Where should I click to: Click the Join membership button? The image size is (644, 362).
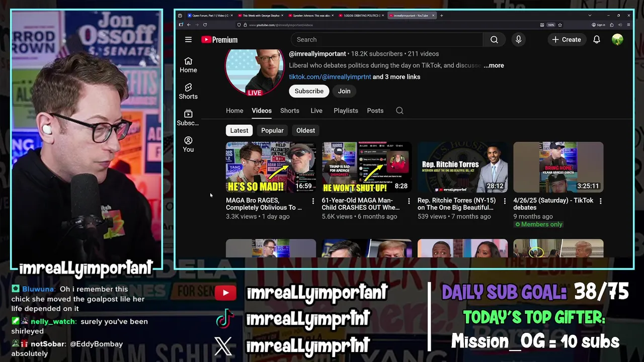pyautogui.click(x=344, y=91)
